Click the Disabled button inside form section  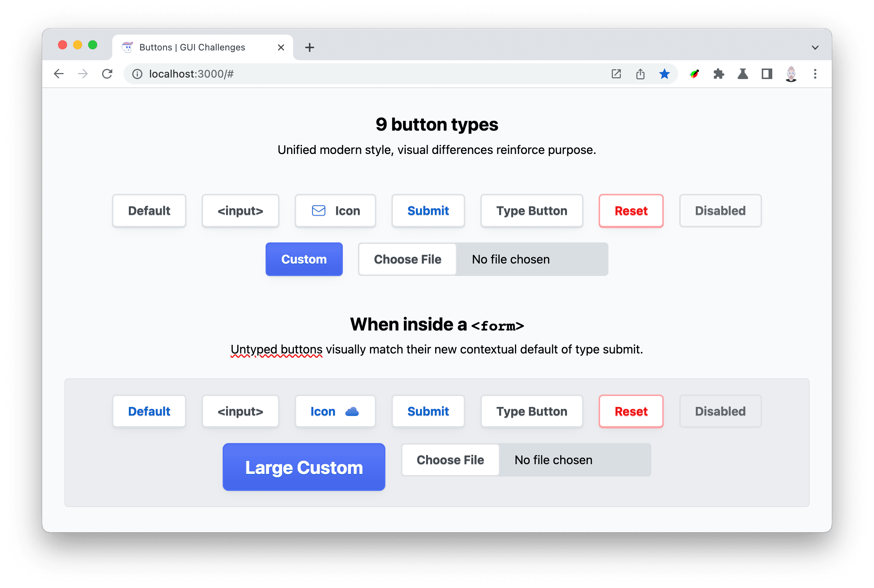pyautogui.click(x=720, y=411)
